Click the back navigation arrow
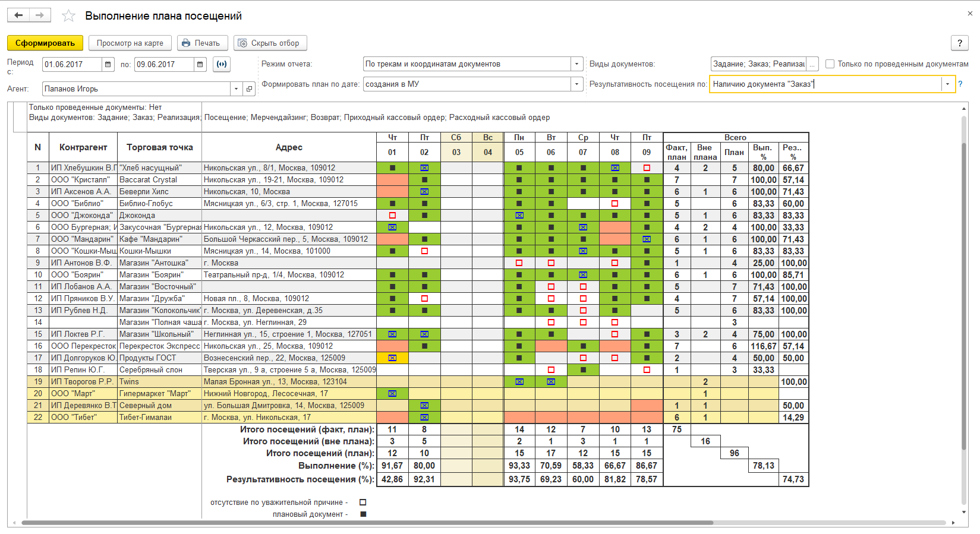The width and height of the screenshot is (980, 534). 18,15
